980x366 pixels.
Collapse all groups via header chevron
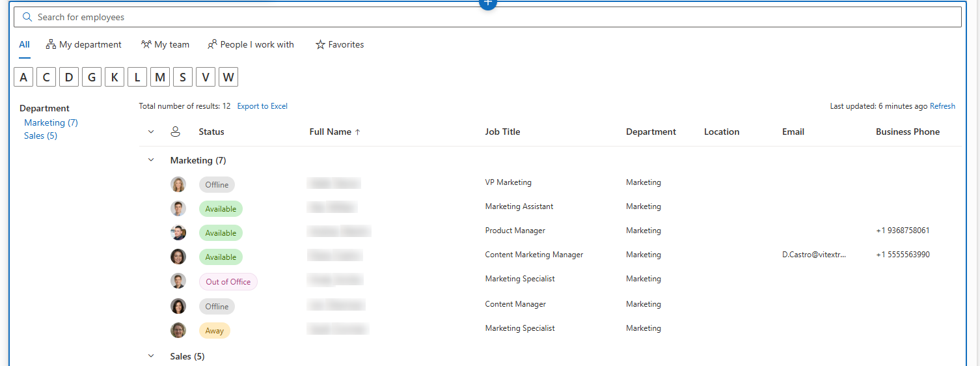coord(151,132)
